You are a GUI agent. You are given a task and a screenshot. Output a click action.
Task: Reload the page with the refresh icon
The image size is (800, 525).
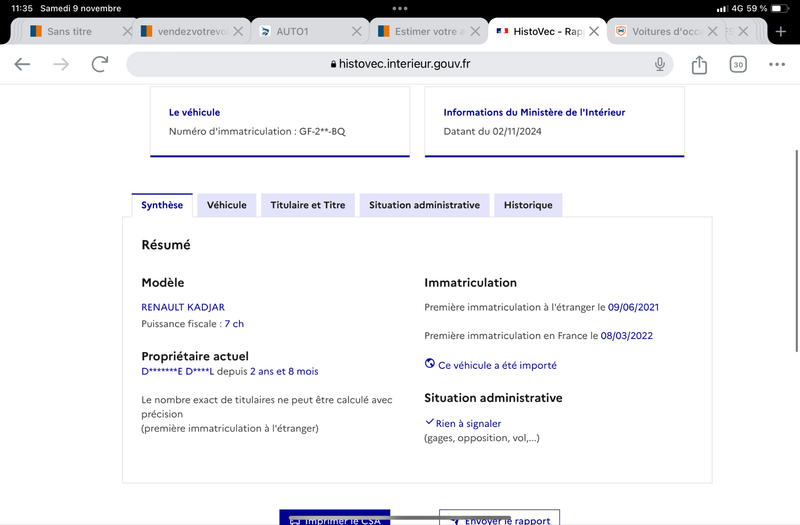click(x=99, y=64)
